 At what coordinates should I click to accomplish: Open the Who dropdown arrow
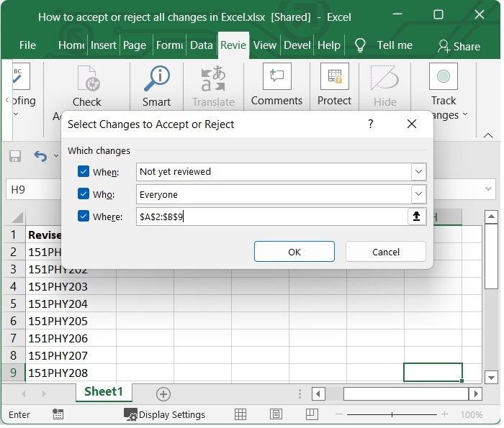[x=418, y=194]
